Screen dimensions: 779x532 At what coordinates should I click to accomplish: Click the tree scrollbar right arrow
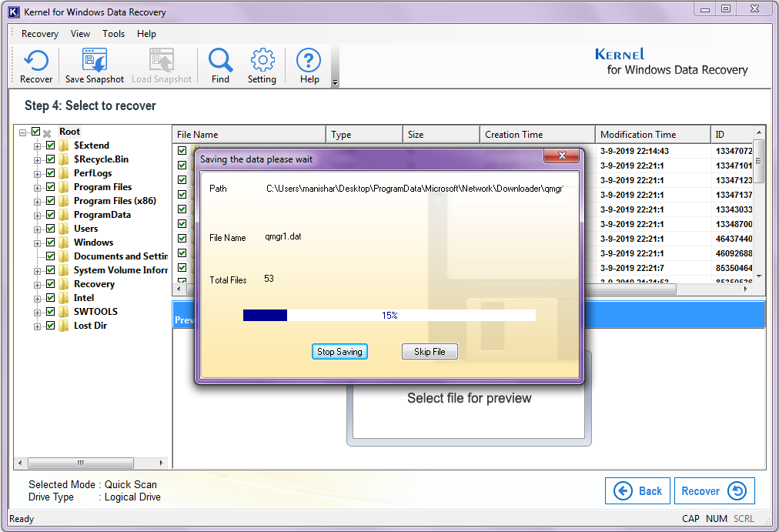161,463
